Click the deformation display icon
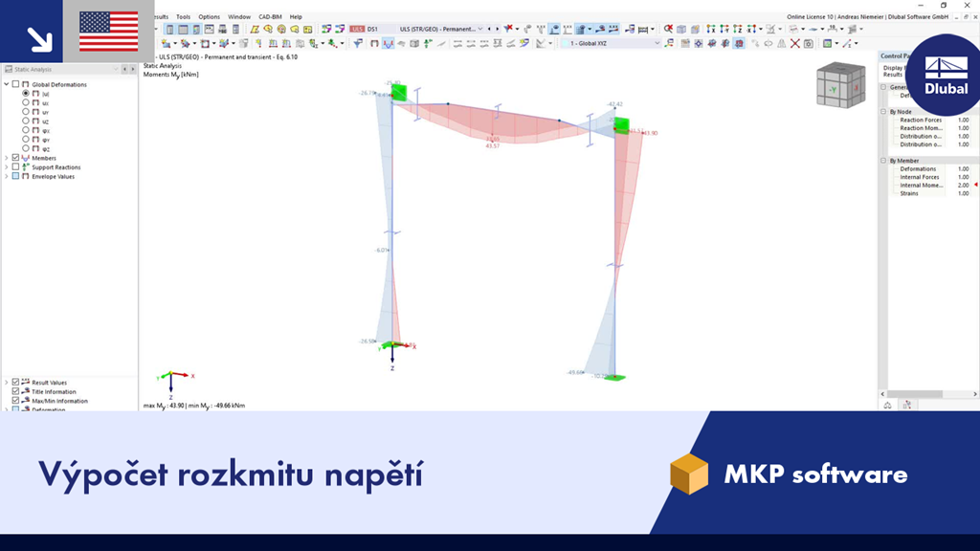This screenshot has width=980, height=551. pos(374,43)
